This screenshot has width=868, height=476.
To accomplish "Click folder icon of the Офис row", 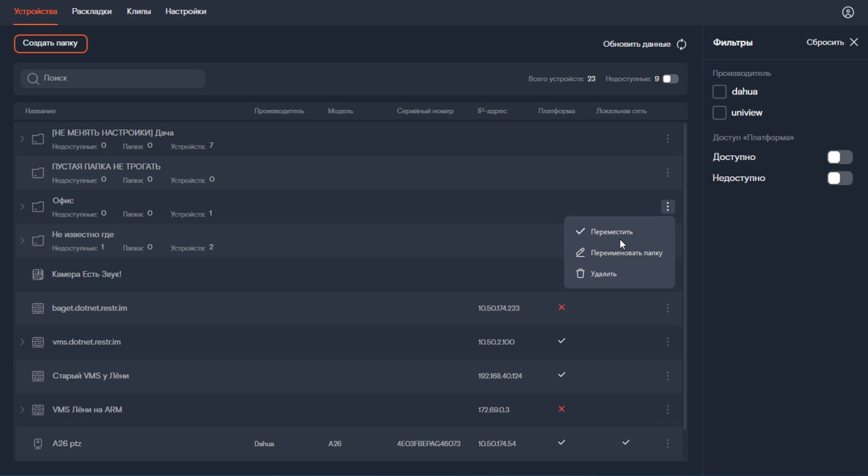I will (38, 207).
